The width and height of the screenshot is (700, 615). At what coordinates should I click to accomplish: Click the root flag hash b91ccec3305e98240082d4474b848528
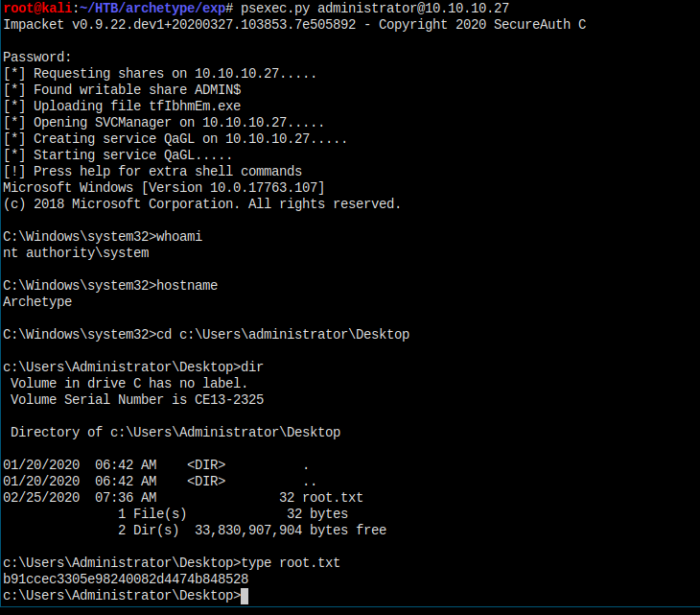[126, 580]
